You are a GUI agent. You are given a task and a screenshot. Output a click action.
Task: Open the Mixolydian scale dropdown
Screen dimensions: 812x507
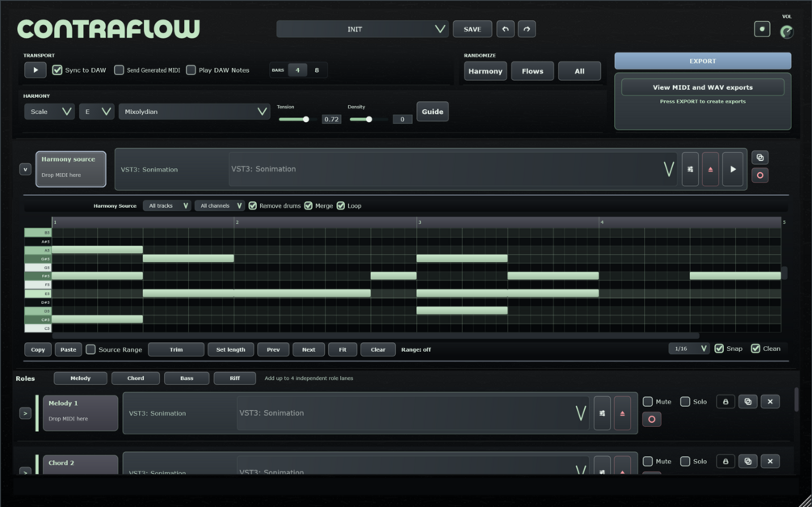coord(194,112)
